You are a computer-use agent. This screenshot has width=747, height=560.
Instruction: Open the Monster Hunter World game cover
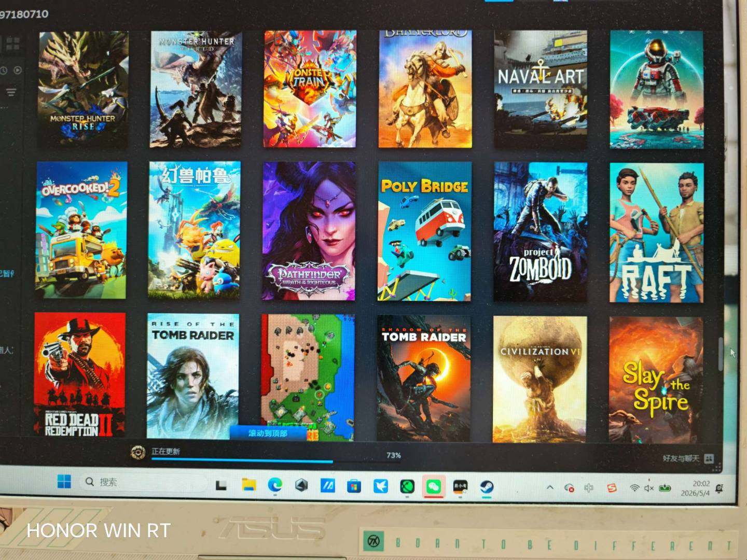pos(196,89)
